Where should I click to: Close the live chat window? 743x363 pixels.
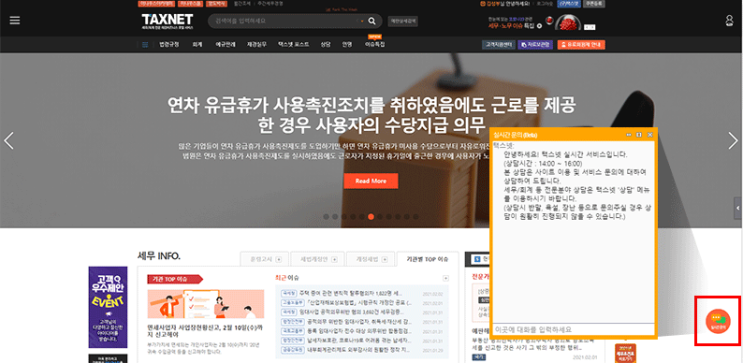click(x=650, y=135)
